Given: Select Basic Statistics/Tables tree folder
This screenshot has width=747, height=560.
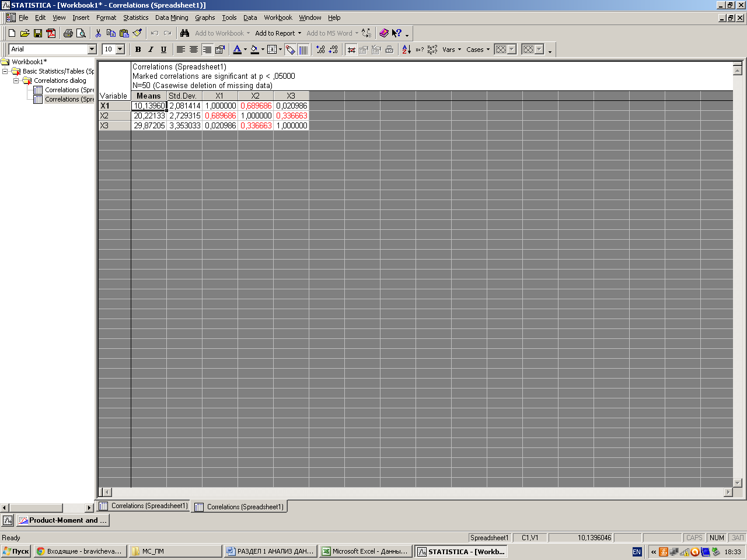Looking at the screenshot, I should [58, 71].
